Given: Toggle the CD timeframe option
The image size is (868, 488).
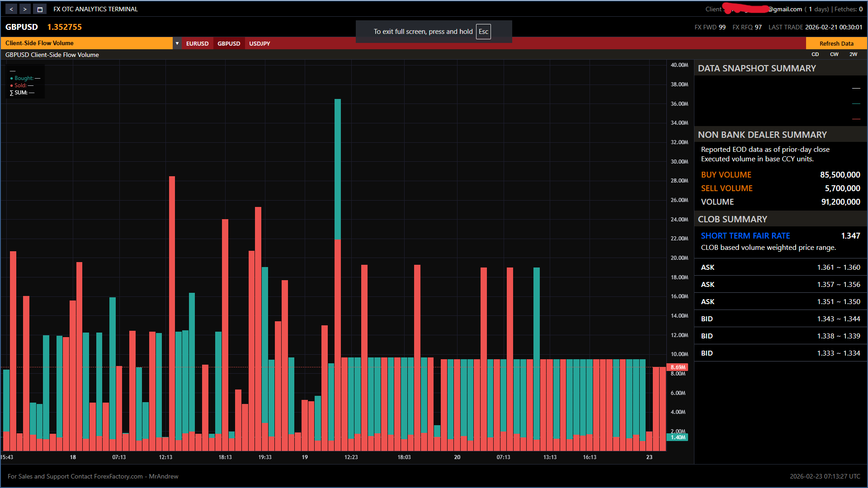Looking at the screenshot, I should tap(815, 54).
